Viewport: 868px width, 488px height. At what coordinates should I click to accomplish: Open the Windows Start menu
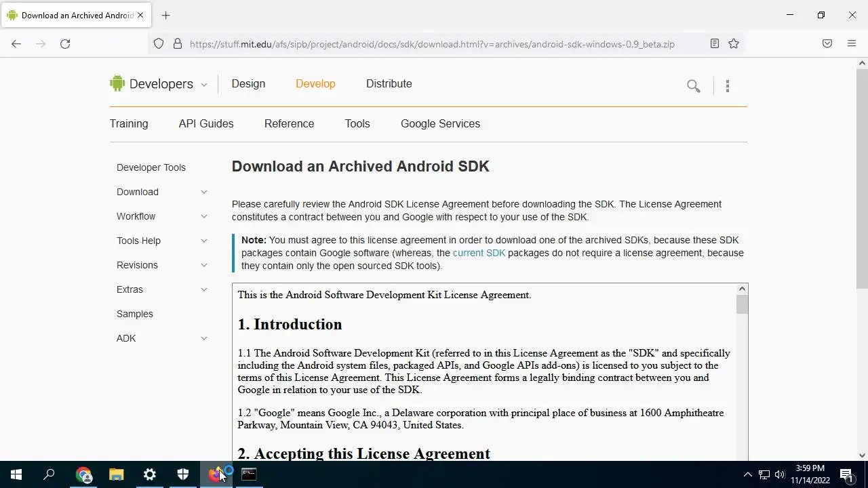pos(16,474)
